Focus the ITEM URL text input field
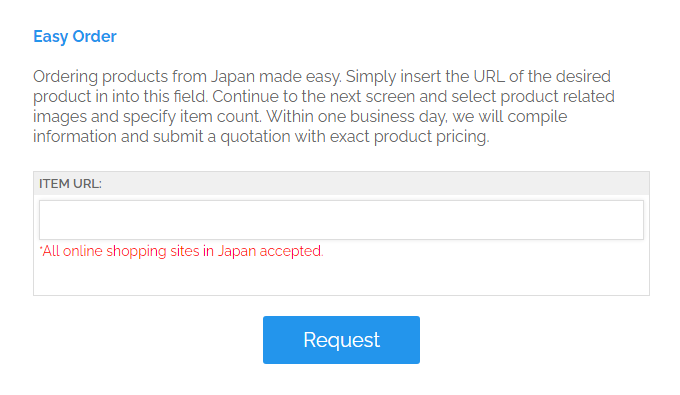This screenshot has width=680, height=395. coord(341,219)
